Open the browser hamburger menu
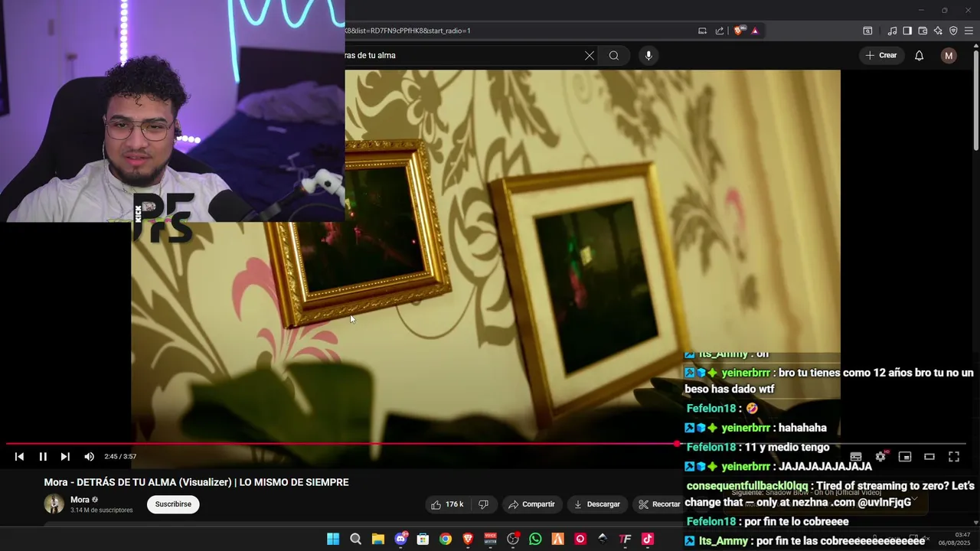 969,31
